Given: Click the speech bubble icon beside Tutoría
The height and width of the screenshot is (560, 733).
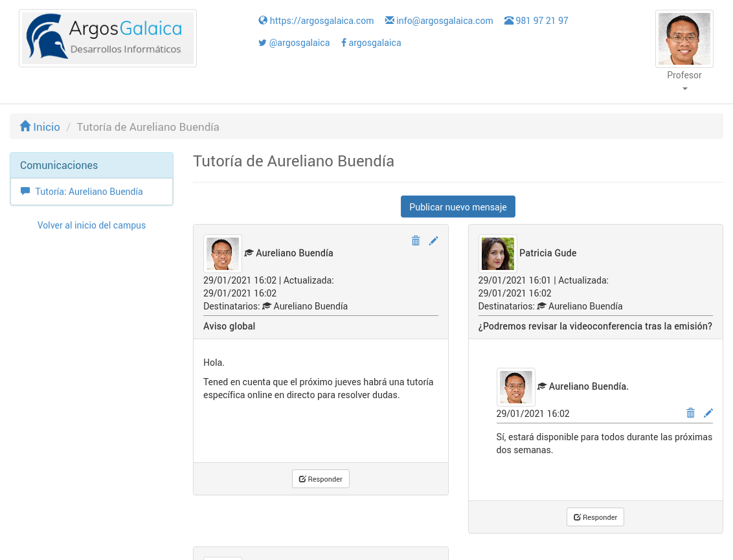Looking at the screenshot, I should tap(25, 191).
